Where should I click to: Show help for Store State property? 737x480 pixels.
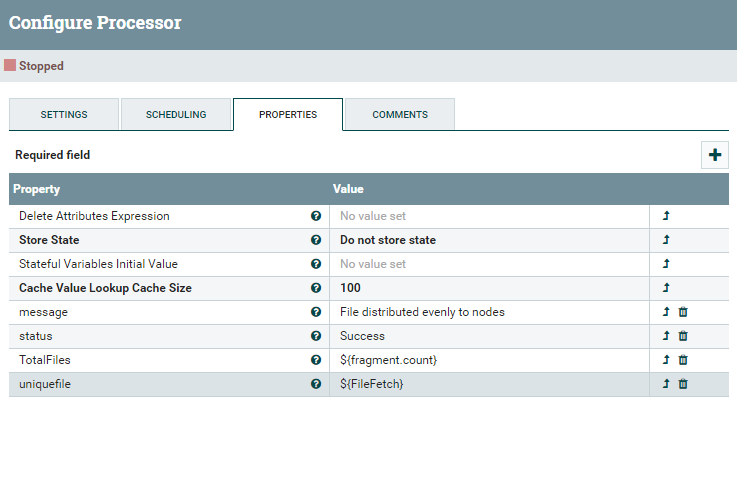point(316,240)
